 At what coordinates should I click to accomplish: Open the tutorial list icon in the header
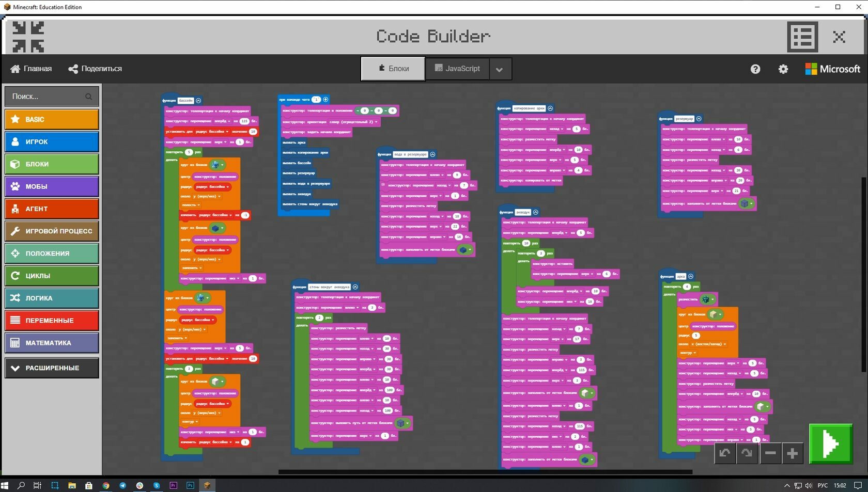point(802,37)
